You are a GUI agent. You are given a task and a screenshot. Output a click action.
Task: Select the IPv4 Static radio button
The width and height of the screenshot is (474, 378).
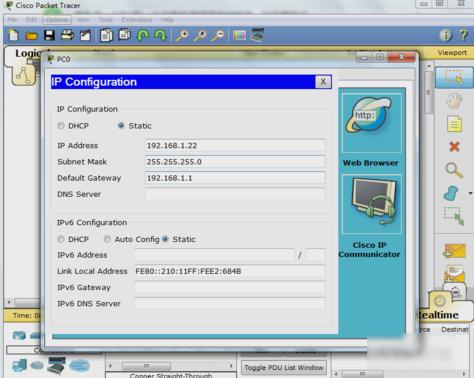[121, 126]
